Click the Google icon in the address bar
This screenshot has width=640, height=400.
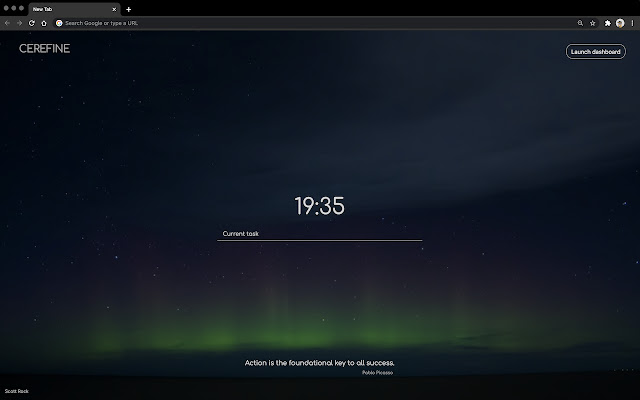pyautogui.click(x=59, y=22)
